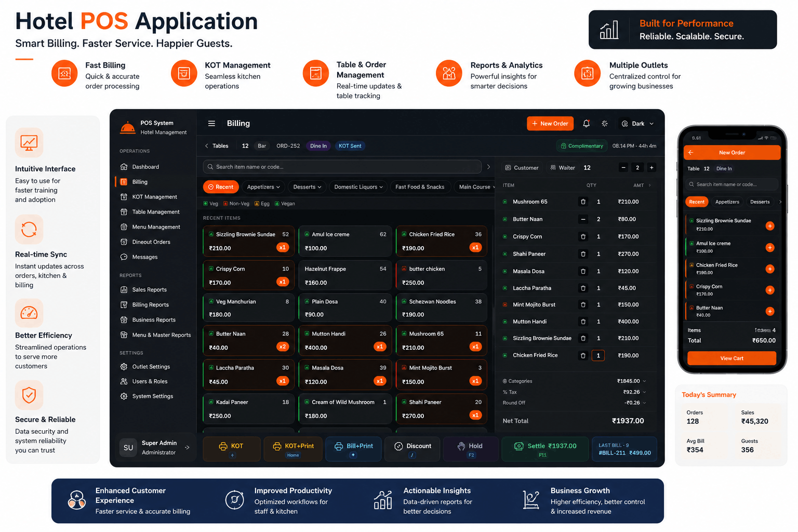Click the KOT button
The width and height of the screenshot is (798, 532).
(231, 449)
